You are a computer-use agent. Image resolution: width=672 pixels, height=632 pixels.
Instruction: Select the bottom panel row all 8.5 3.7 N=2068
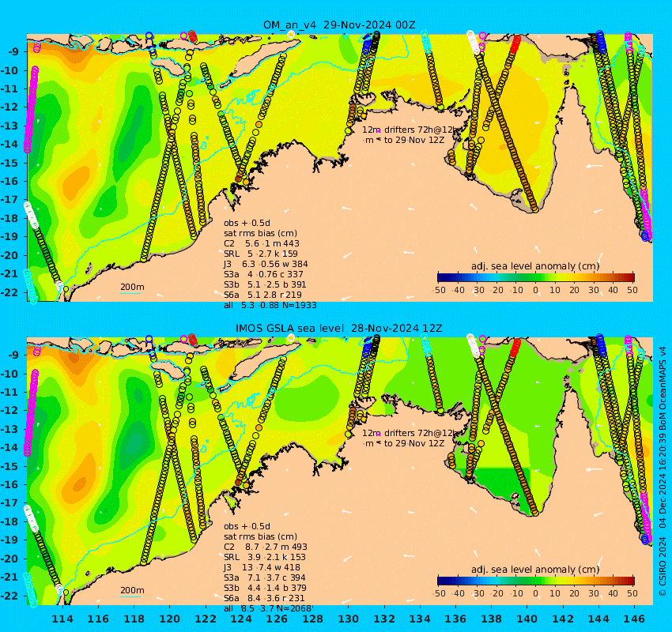(268, 608)
